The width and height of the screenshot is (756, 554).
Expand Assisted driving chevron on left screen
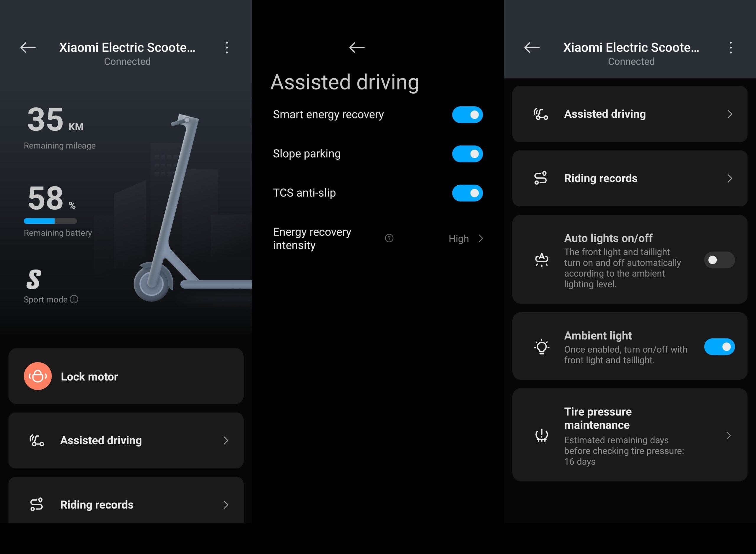[226, 440]
